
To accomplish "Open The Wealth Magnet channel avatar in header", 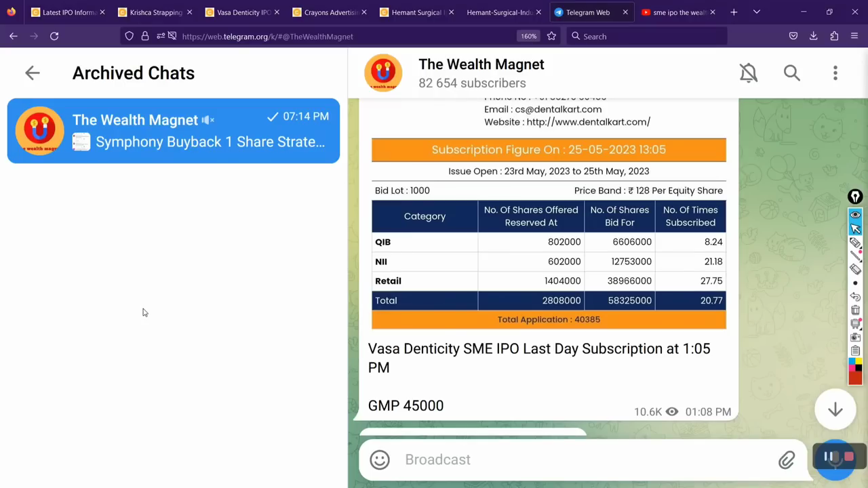I will click(383, 73).
